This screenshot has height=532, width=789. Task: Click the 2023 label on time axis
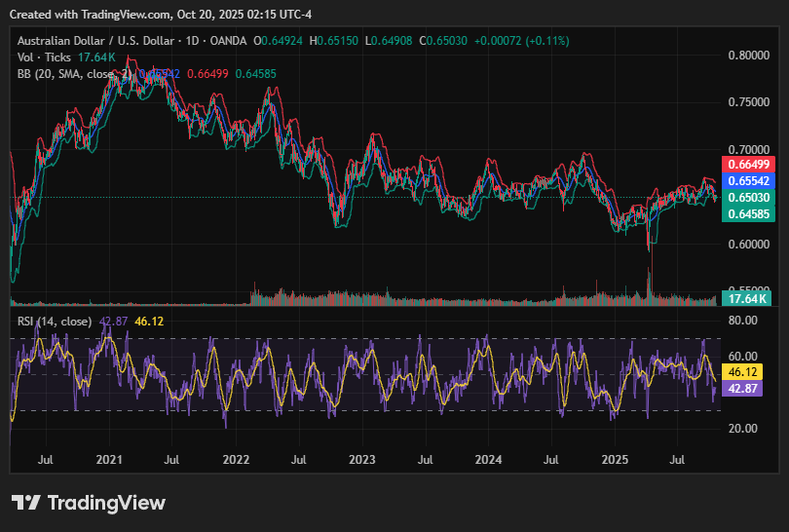tap(362, 458)
